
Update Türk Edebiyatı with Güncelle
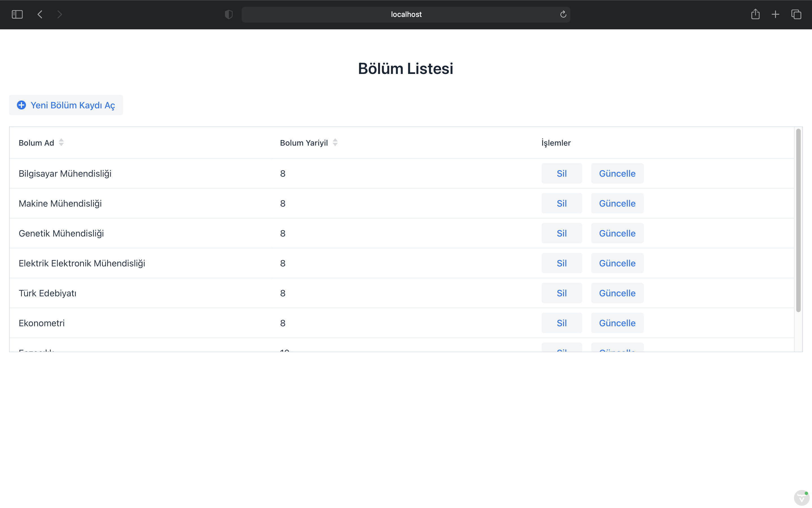pos(617,293)
